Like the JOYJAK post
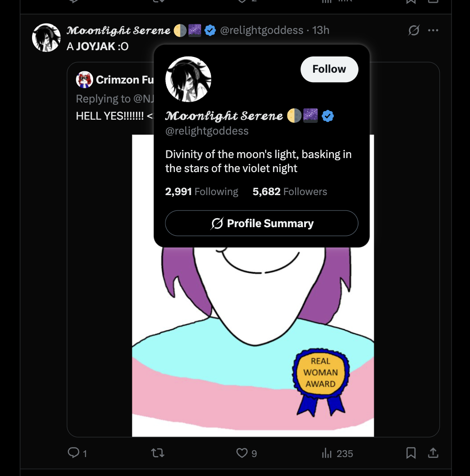 [242, 453]
